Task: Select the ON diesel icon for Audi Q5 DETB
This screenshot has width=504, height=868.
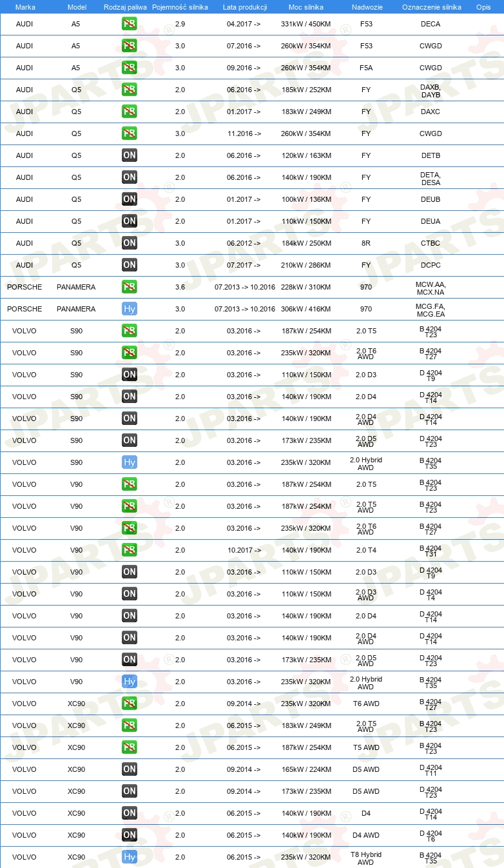Action: coord(130,155)
